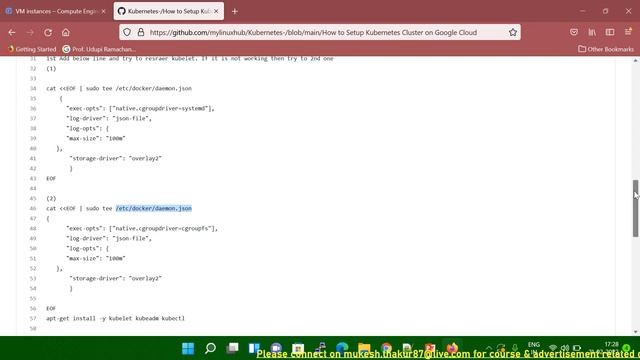Click apt-get install -y kubelet kubeadm kubectl line
Image resolution: width=640 pixels, height=360 pixels.
[x=116, y=318]
